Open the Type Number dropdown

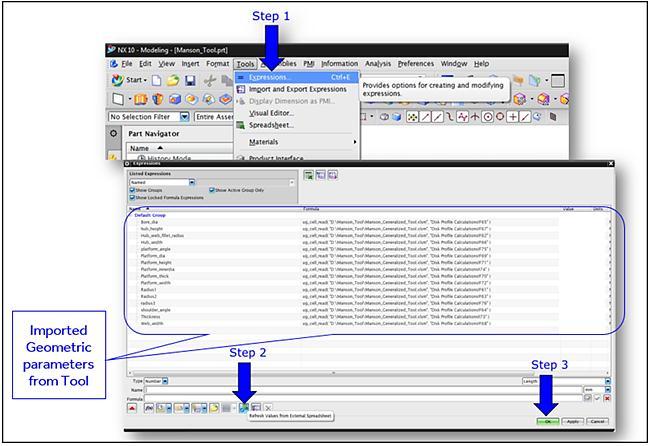pos(165,381)
